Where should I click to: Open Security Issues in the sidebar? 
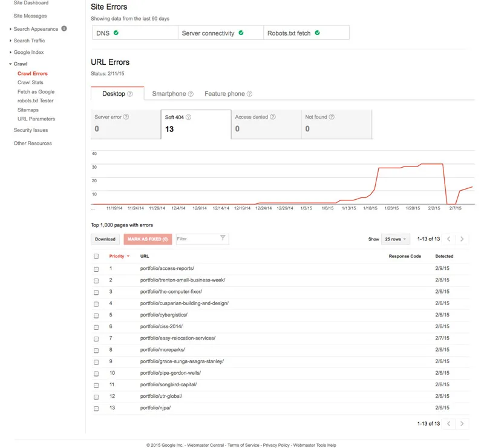pyautogui.click(x=31, y=130)
